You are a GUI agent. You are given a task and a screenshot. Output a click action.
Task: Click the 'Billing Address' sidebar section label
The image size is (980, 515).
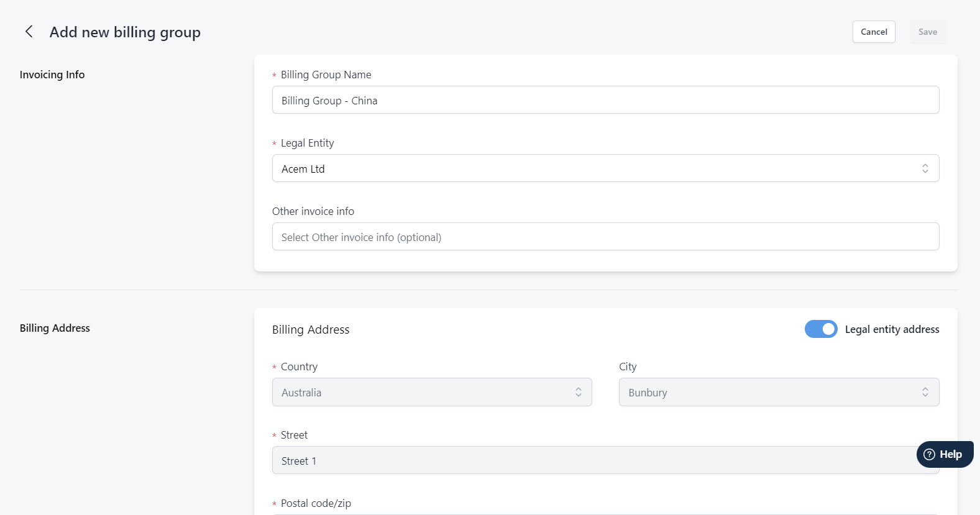(55, 328)
